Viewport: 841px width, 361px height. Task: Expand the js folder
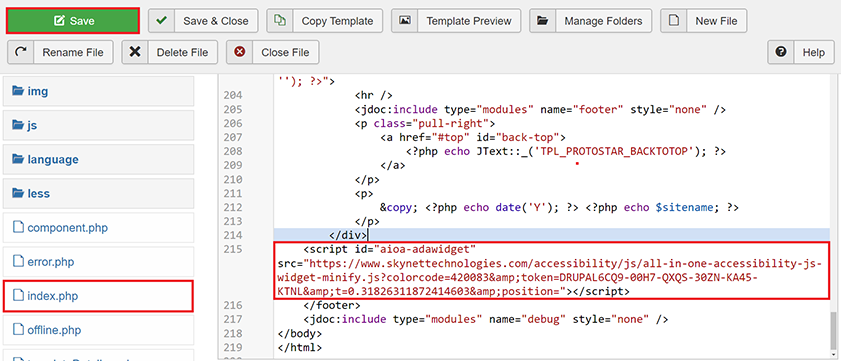(x=98, y=126)
